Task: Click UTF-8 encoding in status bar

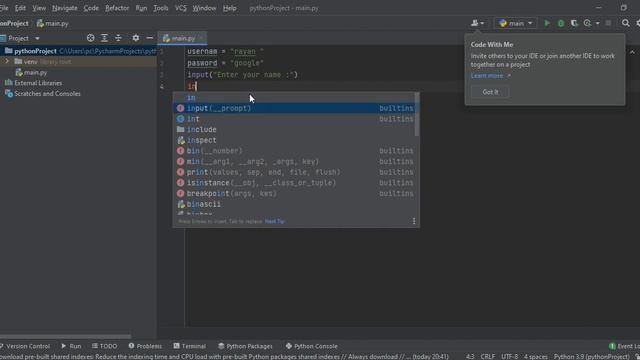Action: 509,356
